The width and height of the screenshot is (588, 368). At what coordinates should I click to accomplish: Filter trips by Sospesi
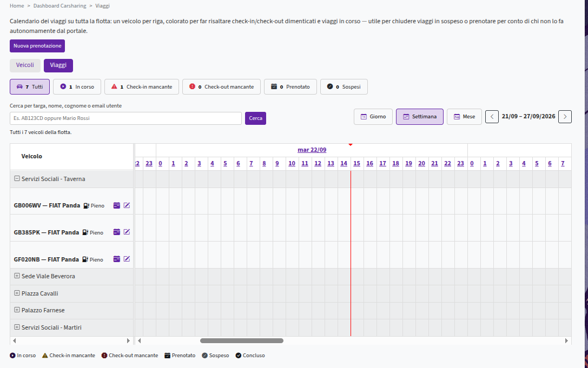[x=344, y=86]
